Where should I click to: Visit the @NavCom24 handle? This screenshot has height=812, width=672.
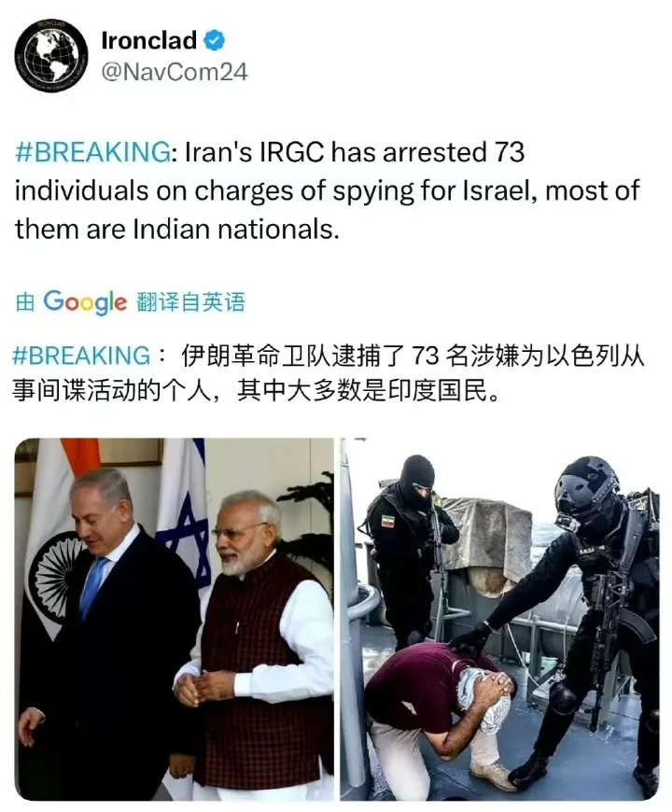coord(175,72)
